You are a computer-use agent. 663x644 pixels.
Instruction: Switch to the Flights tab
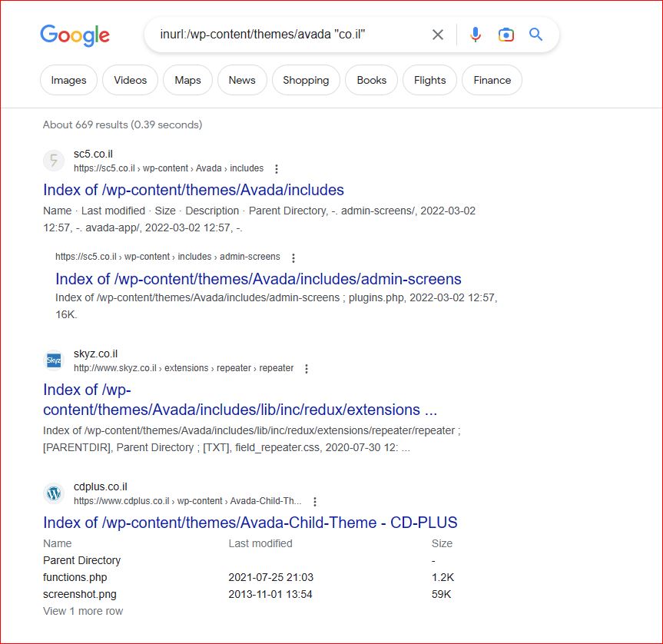[x=429, y=80]
